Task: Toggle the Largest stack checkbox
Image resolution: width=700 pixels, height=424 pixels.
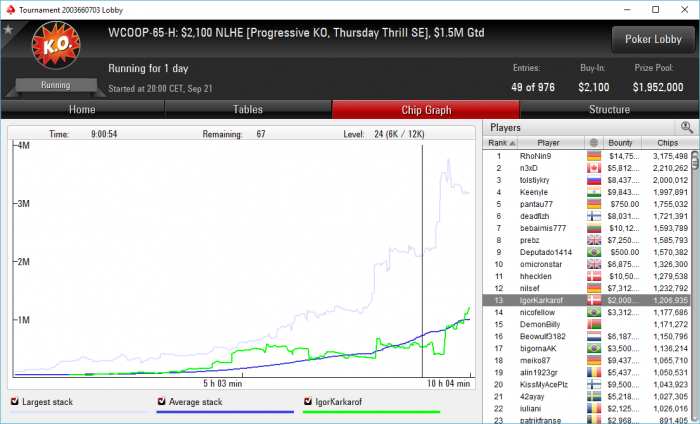Action: tap(15, 401)
